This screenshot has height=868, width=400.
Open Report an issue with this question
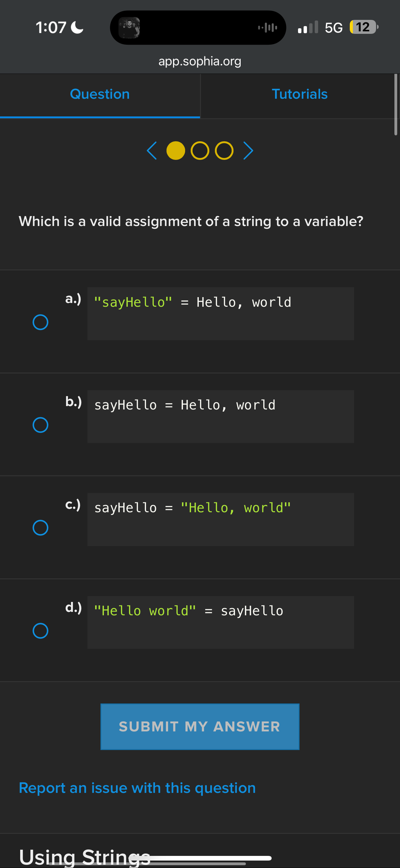(x=137, y=788)
